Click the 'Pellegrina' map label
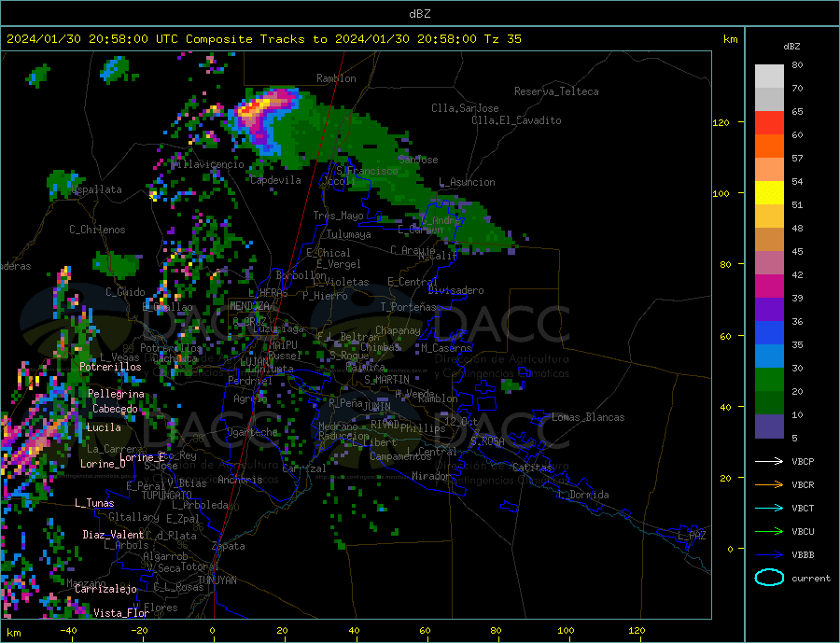The width and height of the screenshot is (840, 643). (117, 394)
